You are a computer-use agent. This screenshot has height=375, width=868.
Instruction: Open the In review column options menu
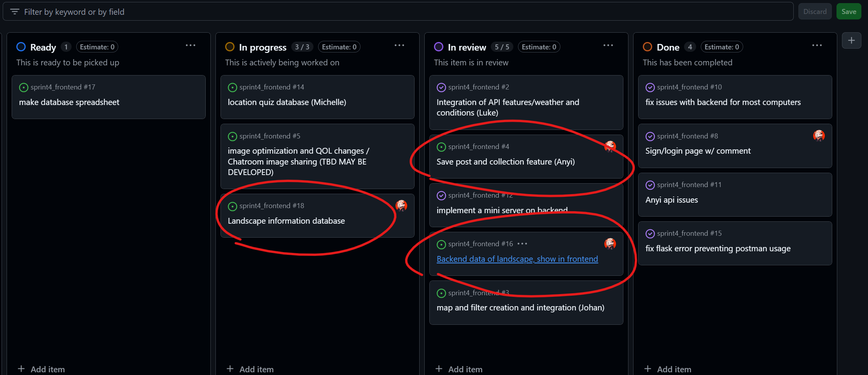click(x=608, y=46)
